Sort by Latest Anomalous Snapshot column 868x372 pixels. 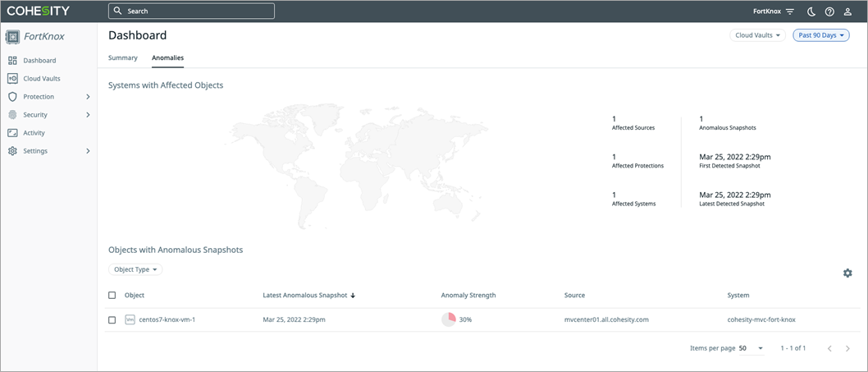(305, 296)
